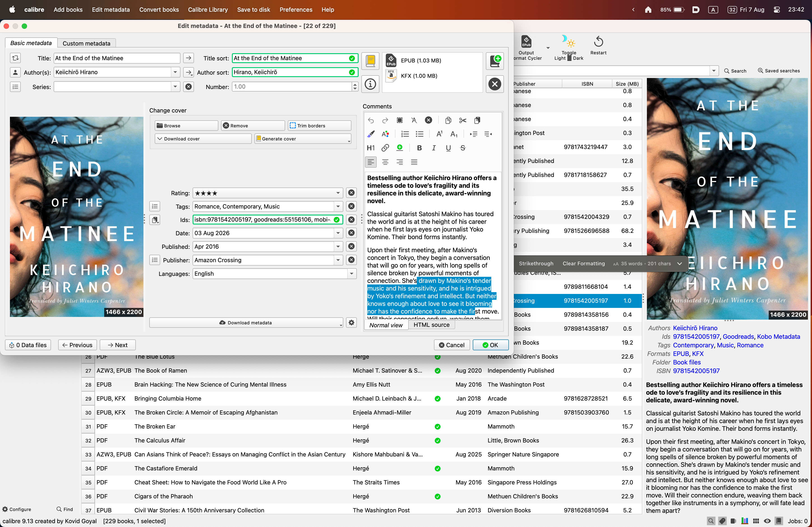
Task: Click the Select all icon in Comments
Action: [x=399, y=120]
